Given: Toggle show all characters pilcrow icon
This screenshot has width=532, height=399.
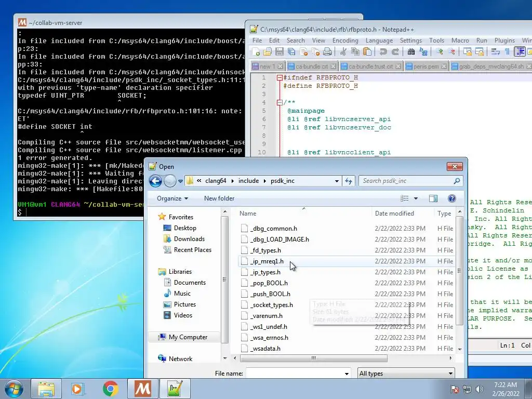Looking at the screenshot, I should point(507,51).
